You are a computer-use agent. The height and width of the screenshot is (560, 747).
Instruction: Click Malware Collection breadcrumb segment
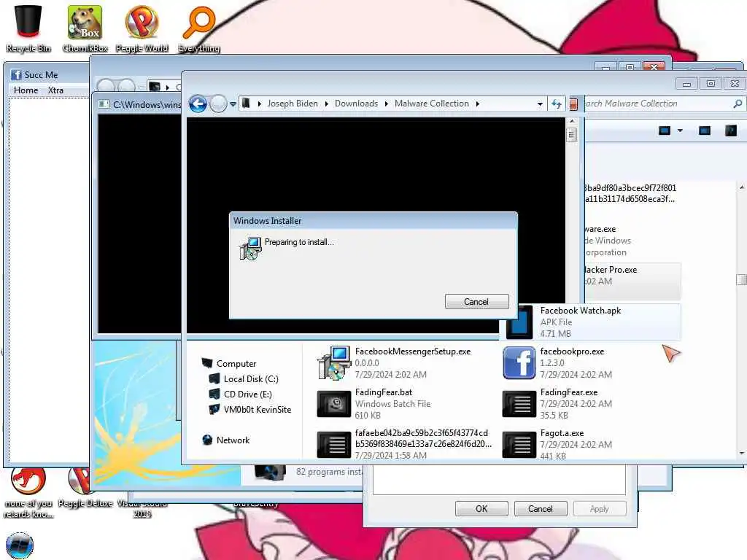click(x=432, y=104)
